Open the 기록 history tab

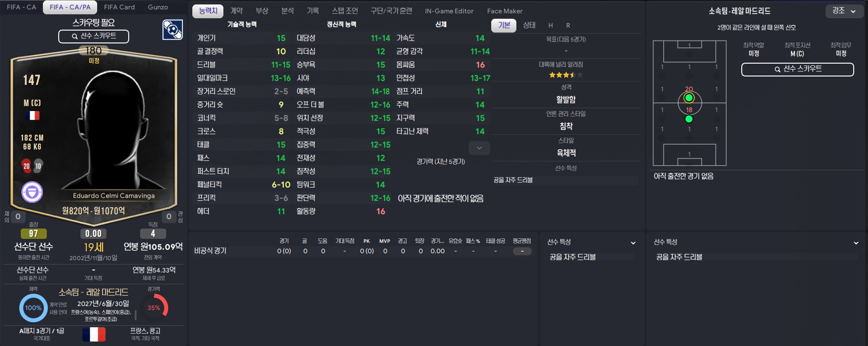point(313,11)
